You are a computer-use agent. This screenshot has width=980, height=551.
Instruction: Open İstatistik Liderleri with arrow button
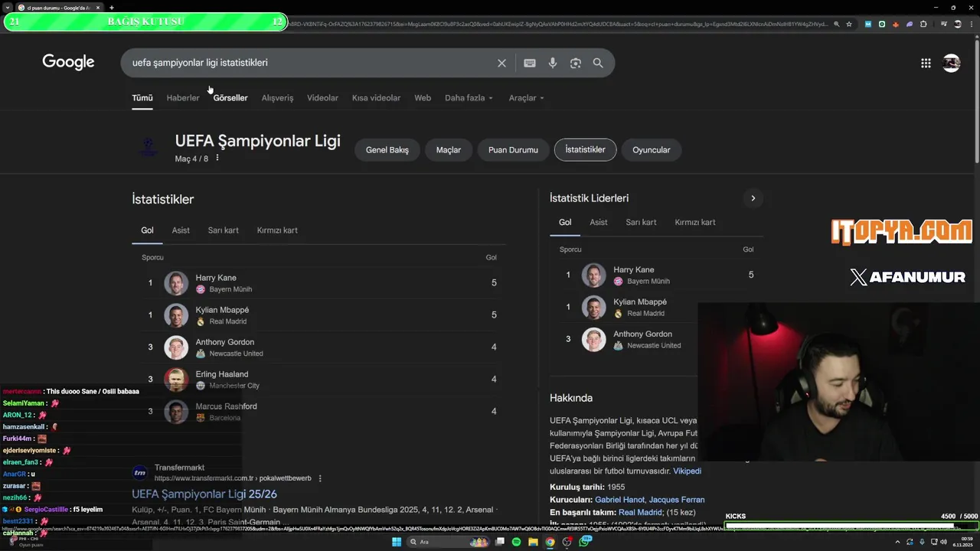click(753, 198)
